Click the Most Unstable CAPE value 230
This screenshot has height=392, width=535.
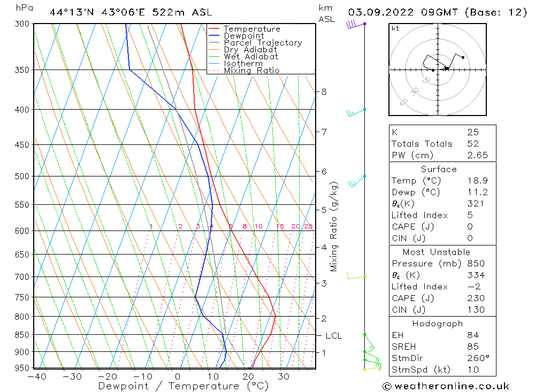point(476,298)
